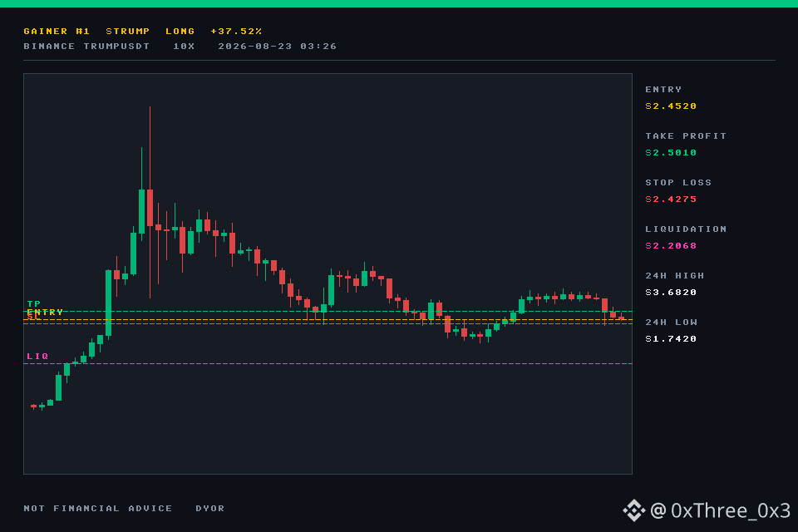Click the LIQ line label on chart
Image resolution: width=798 pixels, height=532 pixels.
tap(37, 357)
